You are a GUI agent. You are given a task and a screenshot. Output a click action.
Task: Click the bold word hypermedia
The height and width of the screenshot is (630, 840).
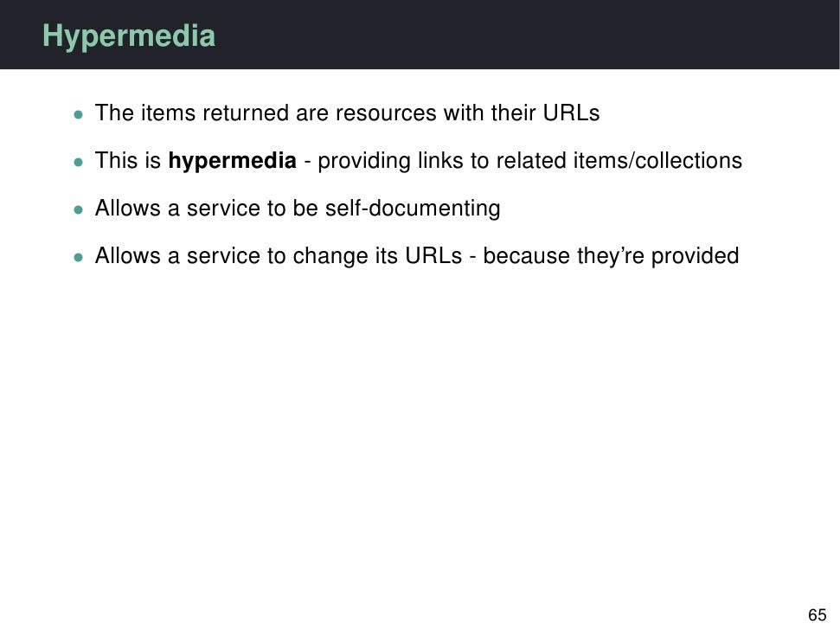pos(232,161)
